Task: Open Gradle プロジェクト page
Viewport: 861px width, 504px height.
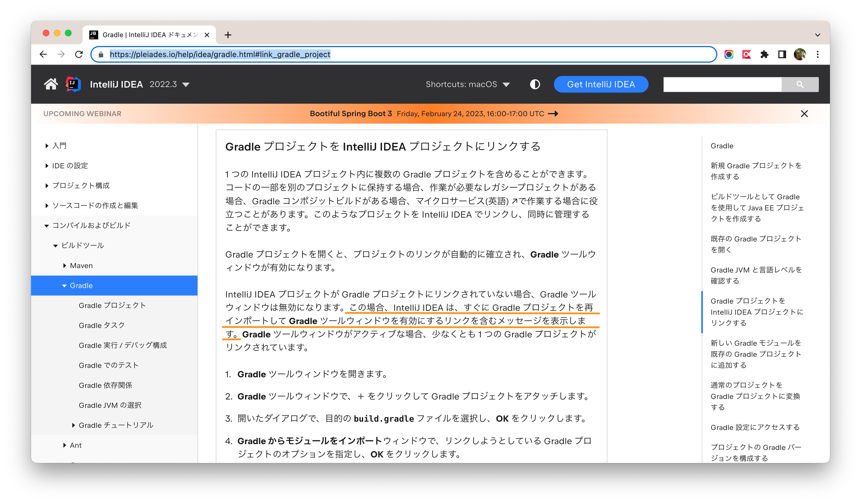Action: click(x=112, y=305)
